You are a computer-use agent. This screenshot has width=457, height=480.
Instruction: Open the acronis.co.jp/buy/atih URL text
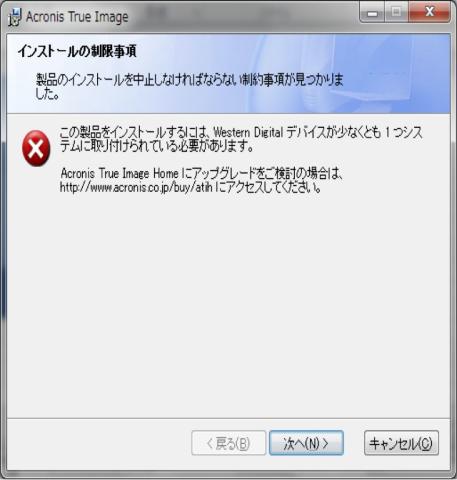click(136, 188)
